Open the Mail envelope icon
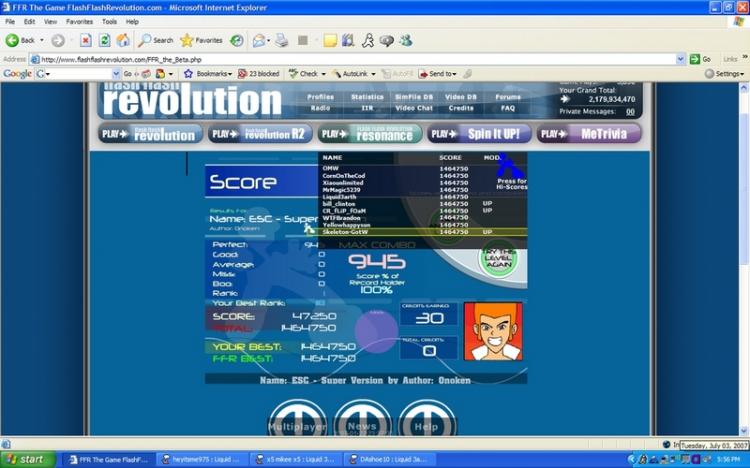The width and height of the screenshot is (750, 468). [258, 41]
